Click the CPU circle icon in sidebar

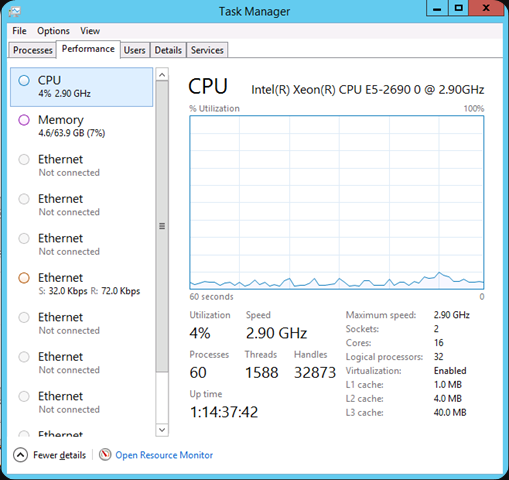pos(24,80)
